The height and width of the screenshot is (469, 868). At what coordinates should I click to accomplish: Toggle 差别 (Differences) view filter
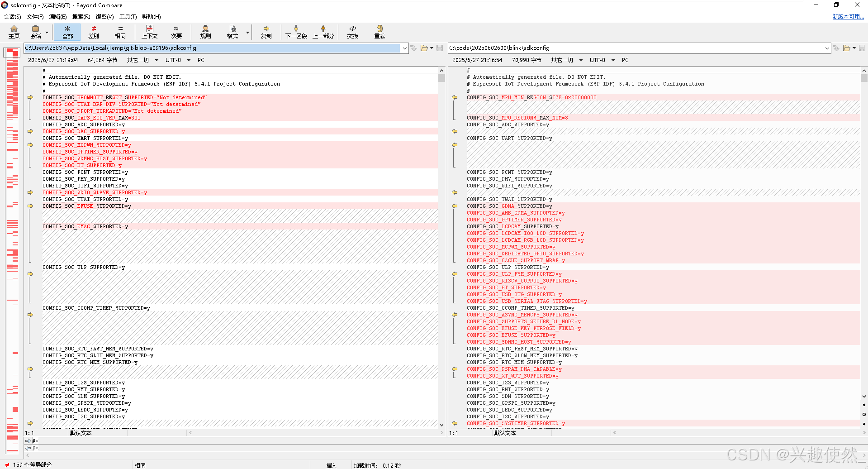(94, 32)
